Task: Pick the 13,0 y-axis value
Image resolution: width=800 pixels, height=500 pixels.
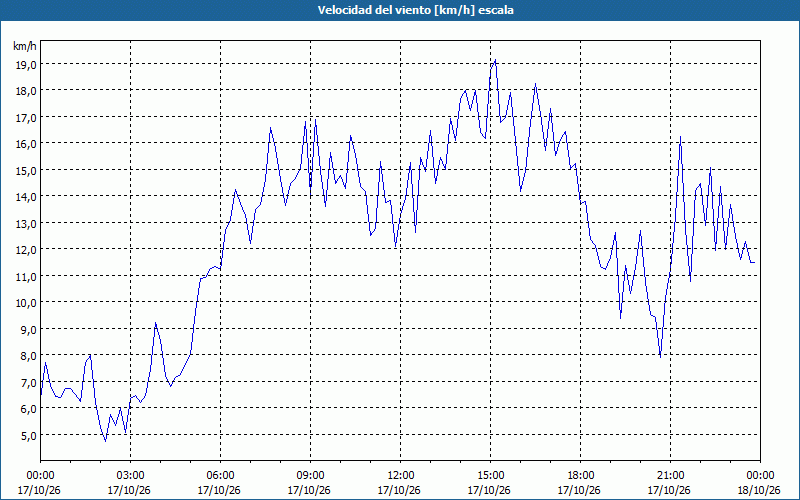Action: 26,224
